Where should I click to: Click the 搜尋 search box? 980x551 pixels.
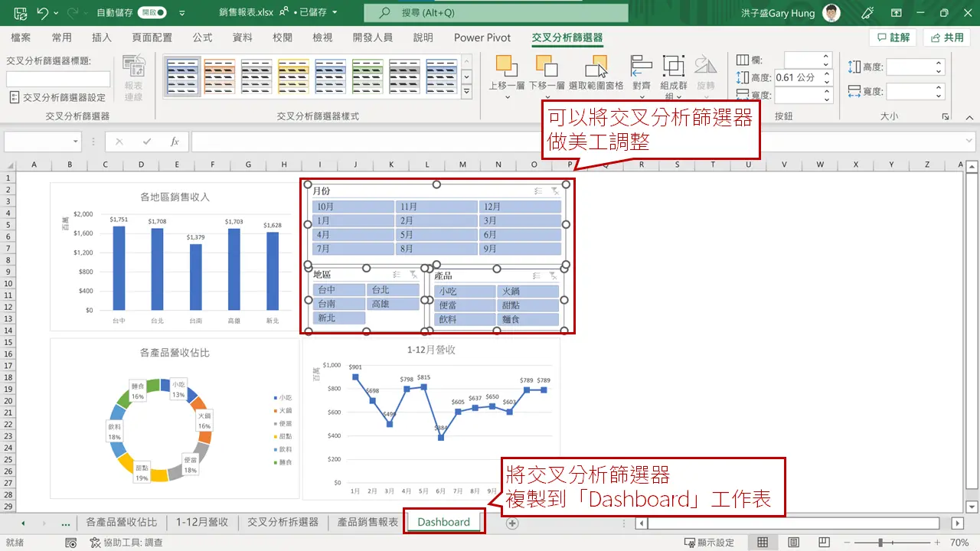pyautogui.click(x=495, y=13)
